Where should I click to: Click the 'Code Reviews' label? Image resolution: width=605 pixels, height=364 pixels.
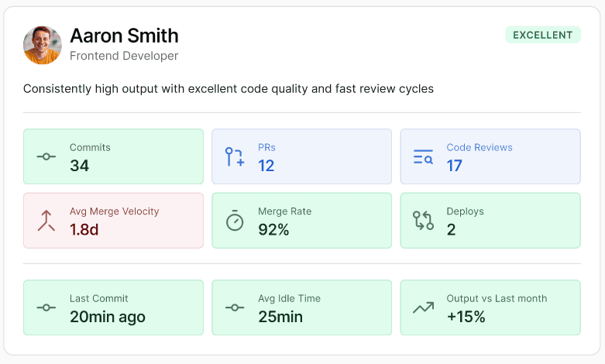pos(480,147)
